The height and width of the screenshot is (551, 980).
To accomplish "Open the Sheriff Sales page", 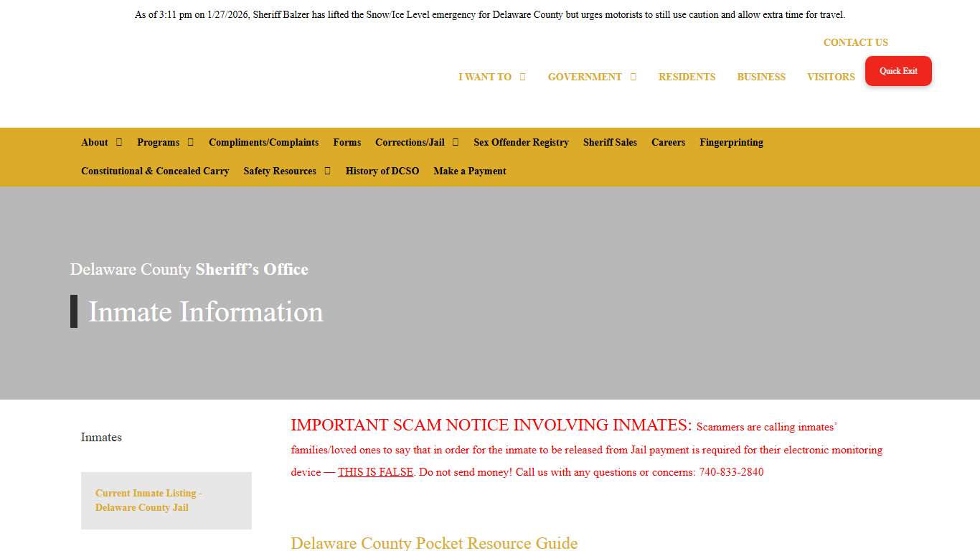I will pyautogui.click(x=609, y=142).
